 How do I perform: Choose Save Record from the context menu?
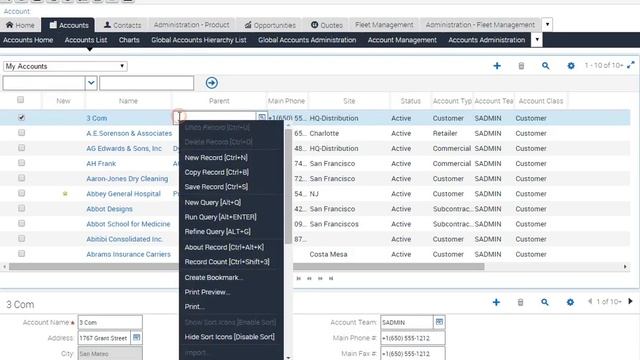tap(216, 187)
